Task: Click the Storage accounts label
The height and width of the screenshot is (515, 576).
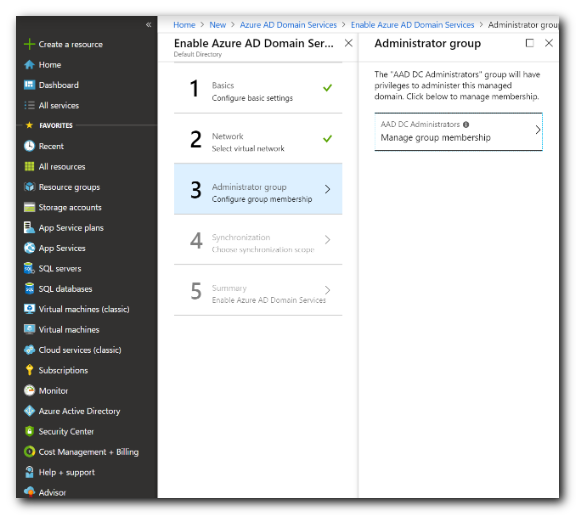Action: (x=70, y=207)
